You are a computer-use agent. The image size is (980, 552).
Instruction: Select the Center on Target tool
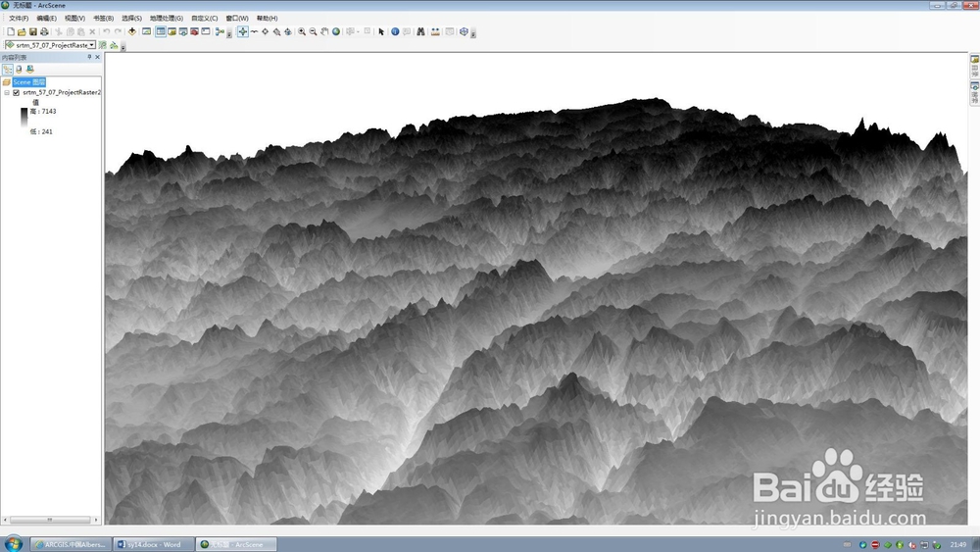(x=265, y=31)
